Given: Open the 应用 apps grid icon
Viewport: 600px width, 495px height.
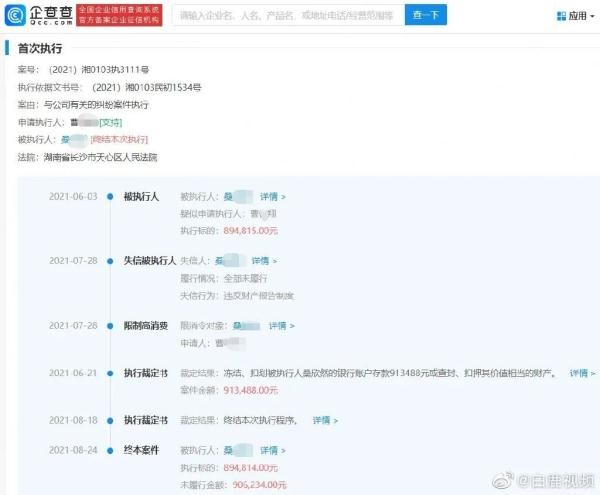Looking at the screenshot, I should click(561, 16).
